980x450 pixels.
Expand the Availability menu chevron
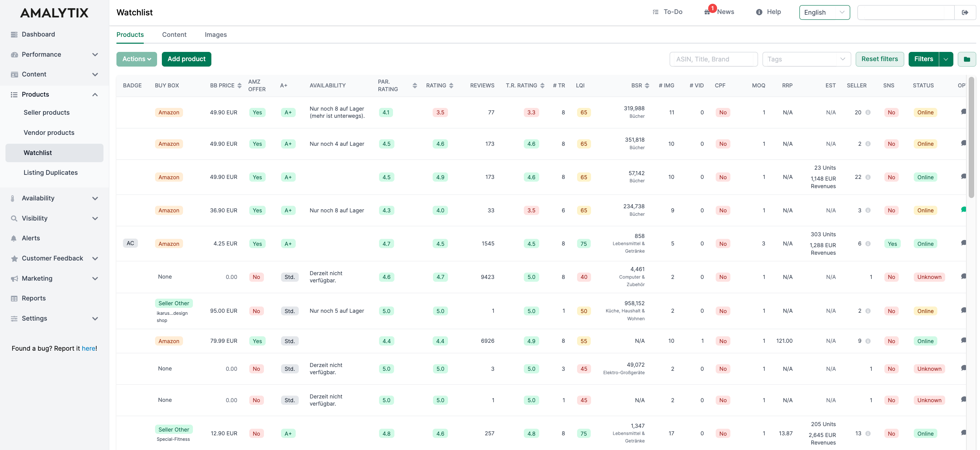(95, 198)
